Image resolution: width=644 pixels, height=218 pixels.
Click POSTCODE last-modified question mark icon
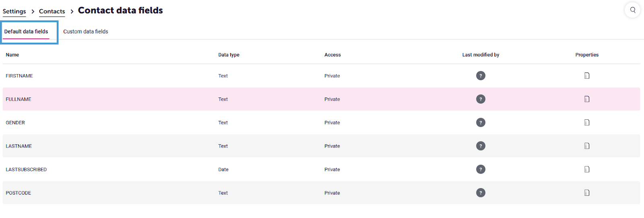(x=481, y=193)
